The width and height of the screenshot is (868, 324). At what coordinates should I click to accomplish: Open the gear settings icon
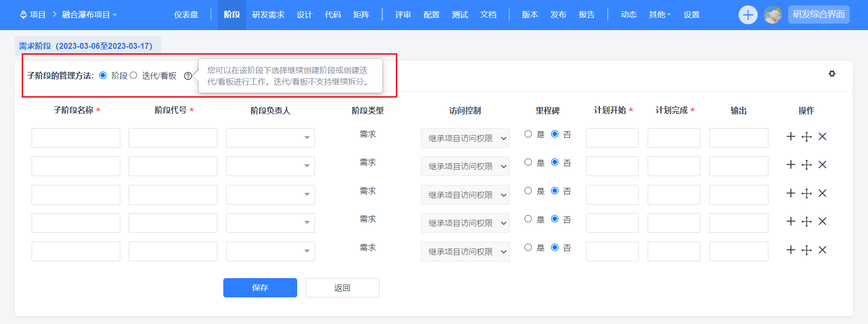(832, 74)
